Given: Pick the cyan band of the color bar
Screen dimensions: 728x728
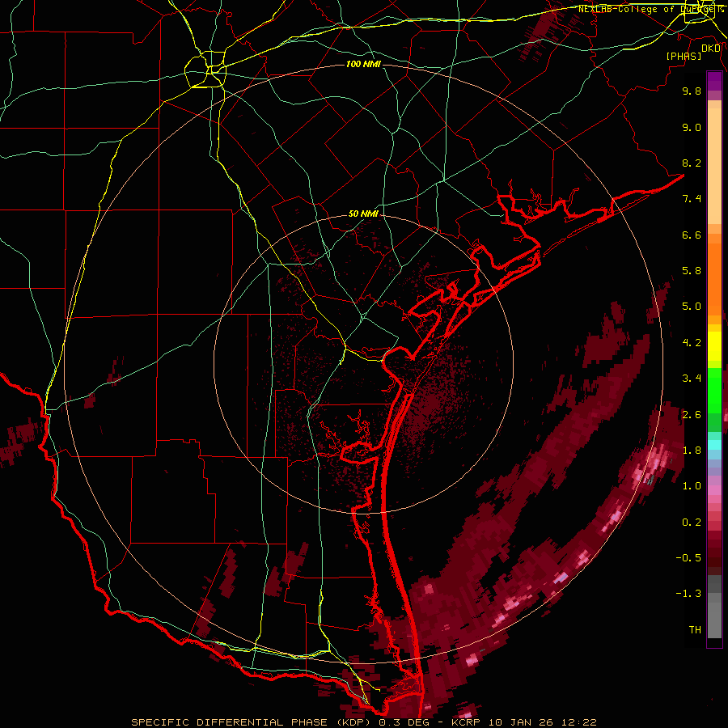Looking at the screenshot, I should pyautogui.click(x=714, y=444).
